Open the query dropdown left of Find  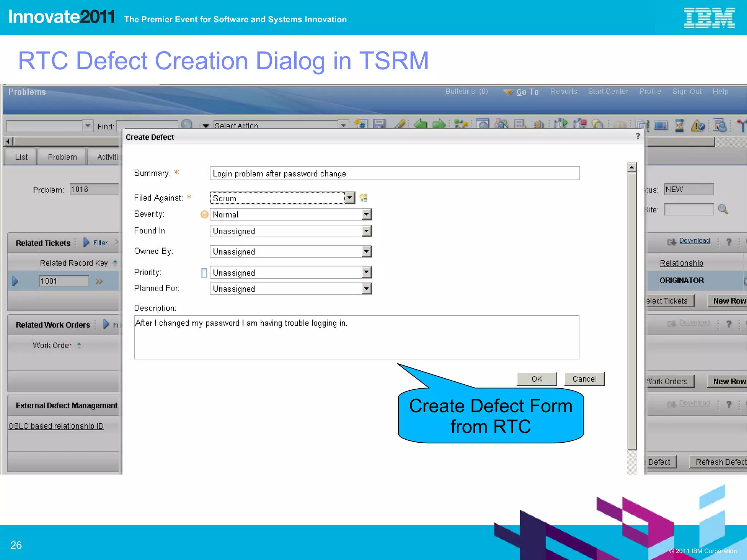tap(88, 126)
